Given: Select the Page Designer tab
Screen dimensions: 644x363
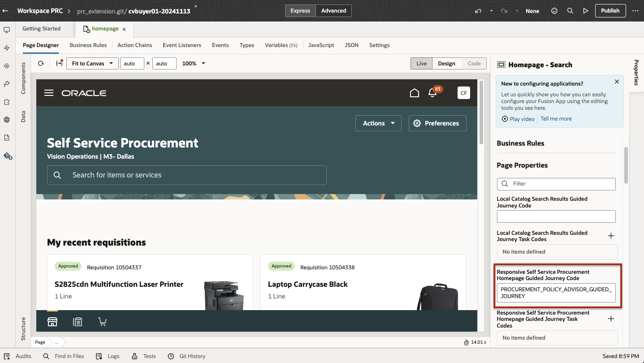Looking at the screenshot, I should pos(41,45).
